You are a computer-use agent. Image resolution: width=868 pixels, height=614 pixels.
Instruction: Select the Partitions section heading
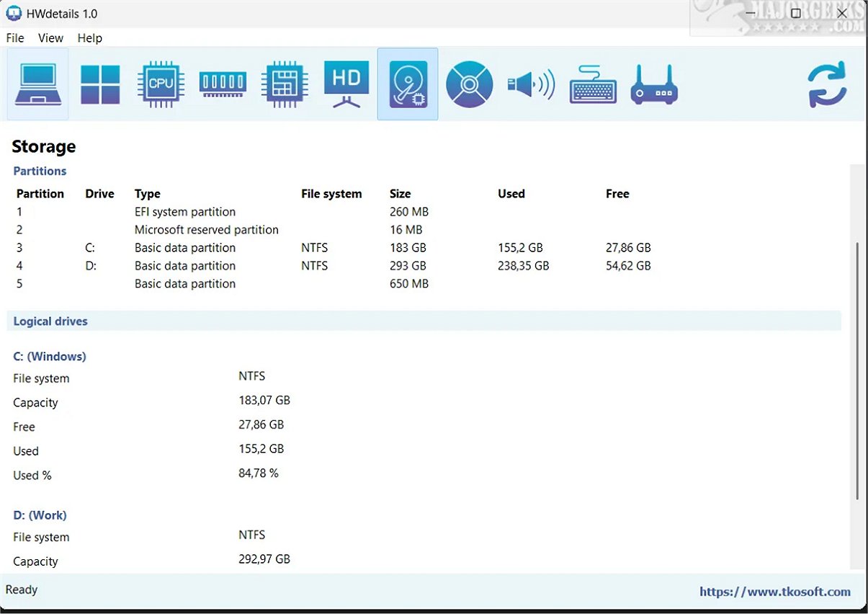[x=40, y=171]
